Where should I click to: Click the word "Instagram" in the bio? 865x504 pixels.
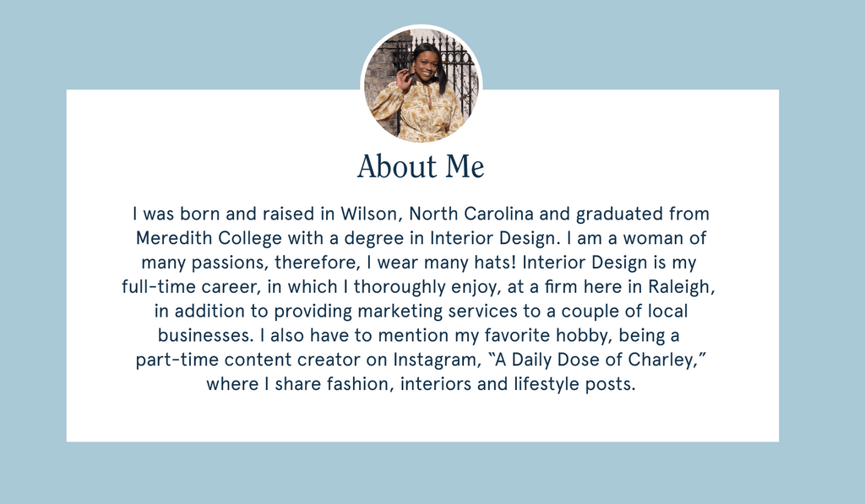point(434,360)
